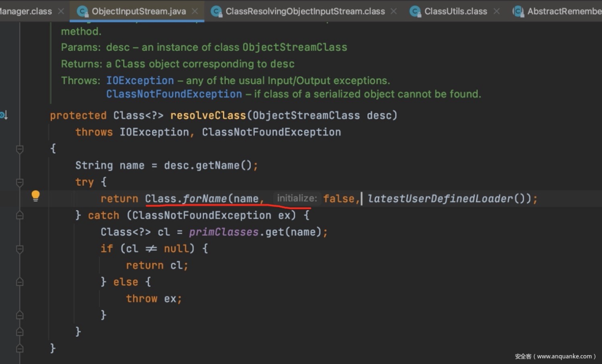Click ClassNotFoundException in the catch statement
The height and width of the screenshot is (364, 602).
tap(202, 215)
